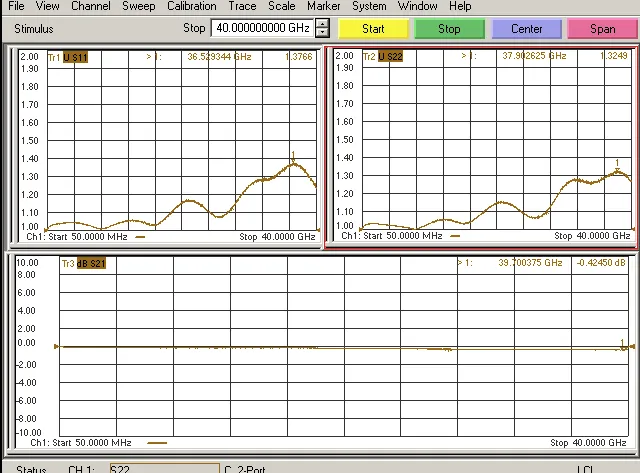This screenshot has height=473, width=640.
Task: Open the File menu
Action: (16, 6)
